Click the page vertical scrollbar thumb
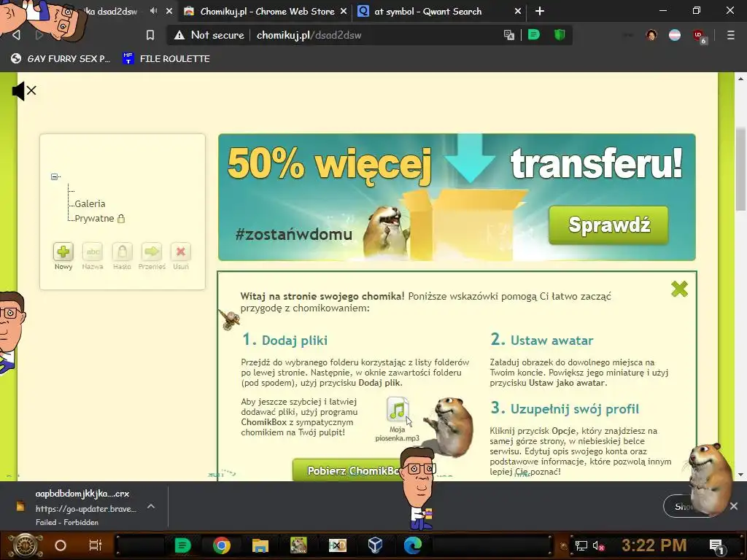The image size is (747, 560). coord(740,169)
